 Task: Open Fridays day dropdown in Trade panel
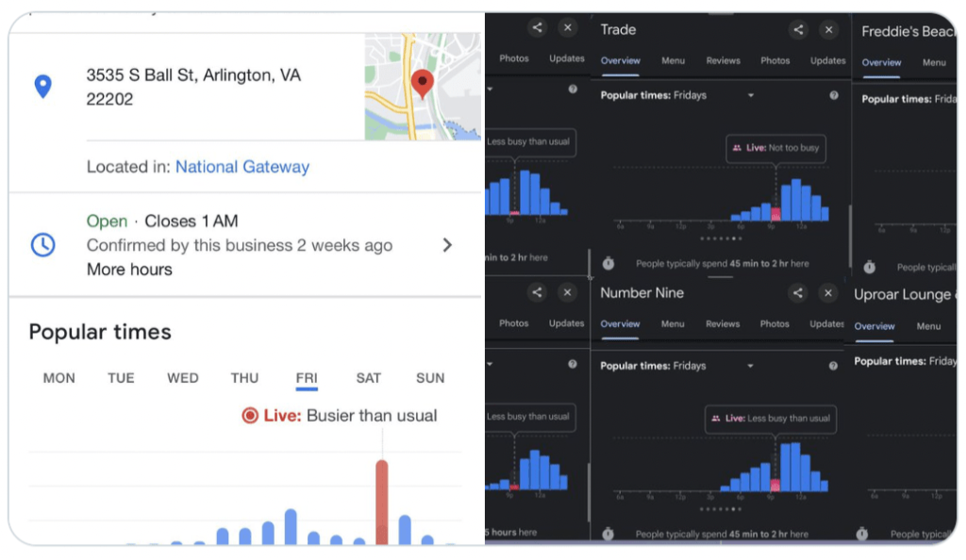pos(751,95)
